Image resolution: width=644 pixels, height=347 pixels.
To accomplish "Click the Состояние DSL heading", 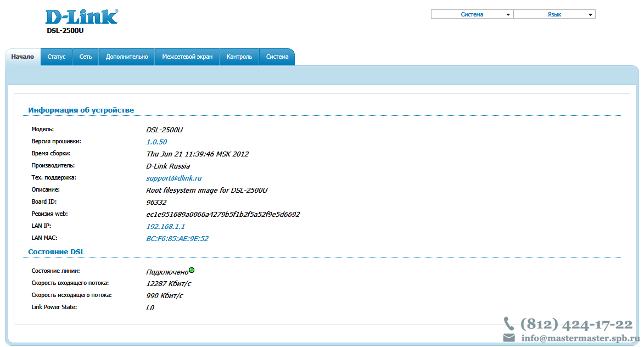I will point(56,251).
